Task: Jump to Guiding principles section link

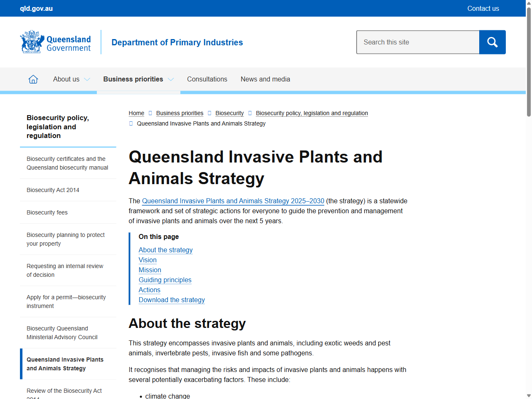Action: (x=165, y=280)
